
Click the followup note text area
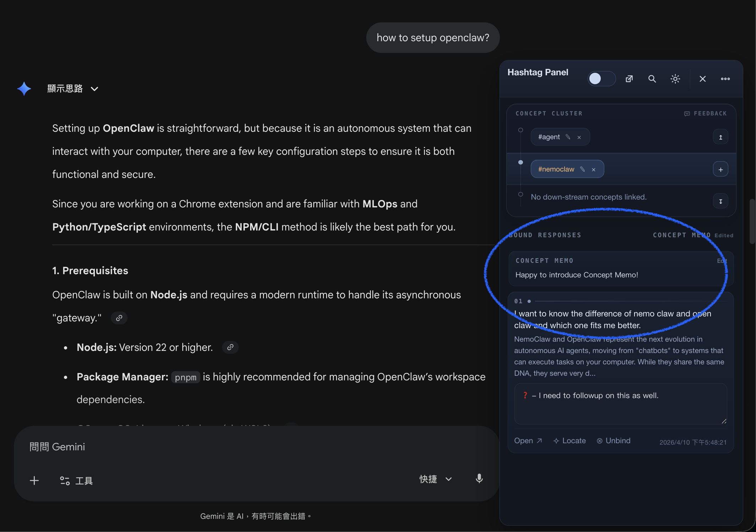[620, 403]
